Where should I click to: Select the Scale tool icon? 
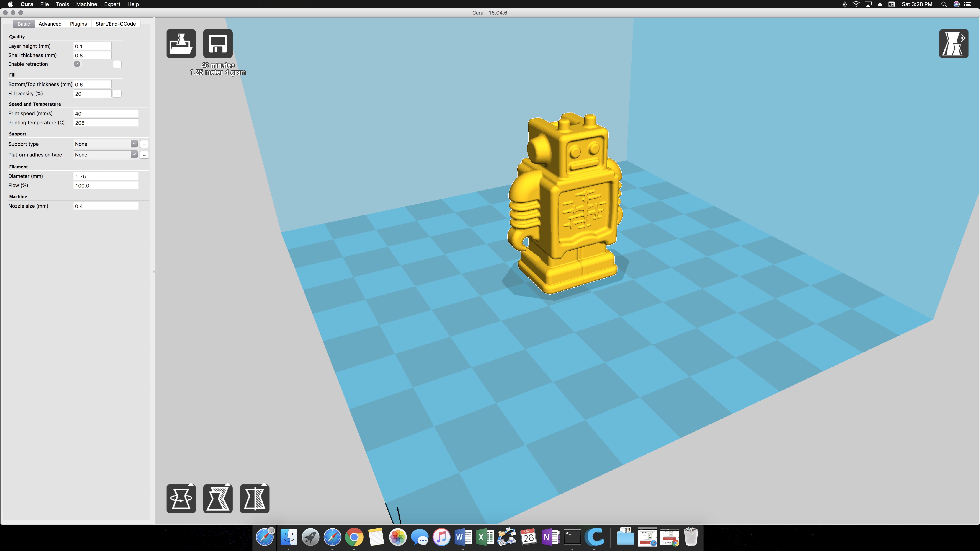(218, 498)
